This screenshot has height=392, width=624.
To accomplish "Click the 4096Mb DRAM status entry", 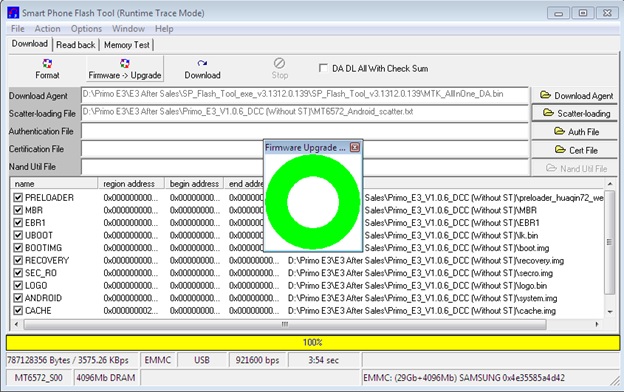I will (x=106, y=378).
